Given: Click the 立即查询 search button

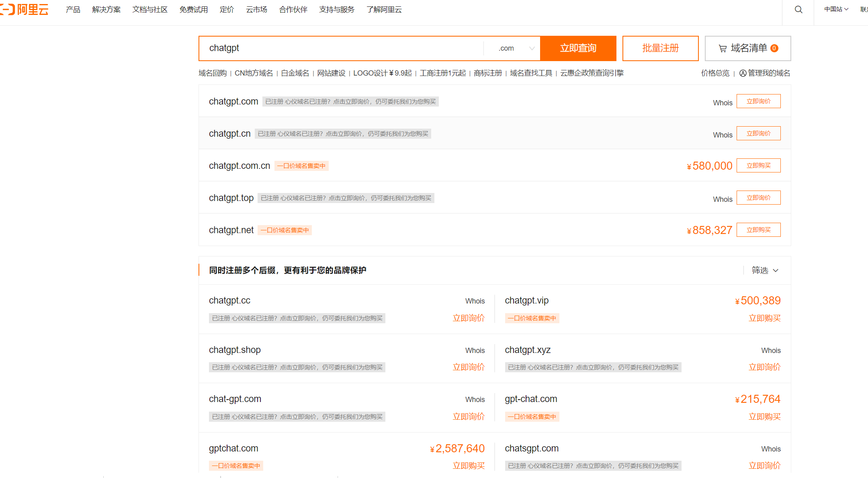Looking at the screenshot, I should coord(578,48).
